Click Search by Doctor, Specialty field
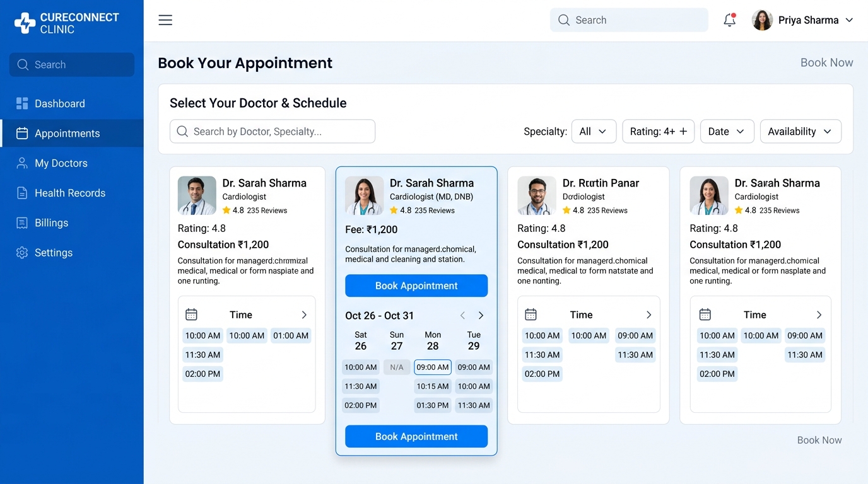Image resolution: width=868 pixels, height=484 pixels. 273,131
